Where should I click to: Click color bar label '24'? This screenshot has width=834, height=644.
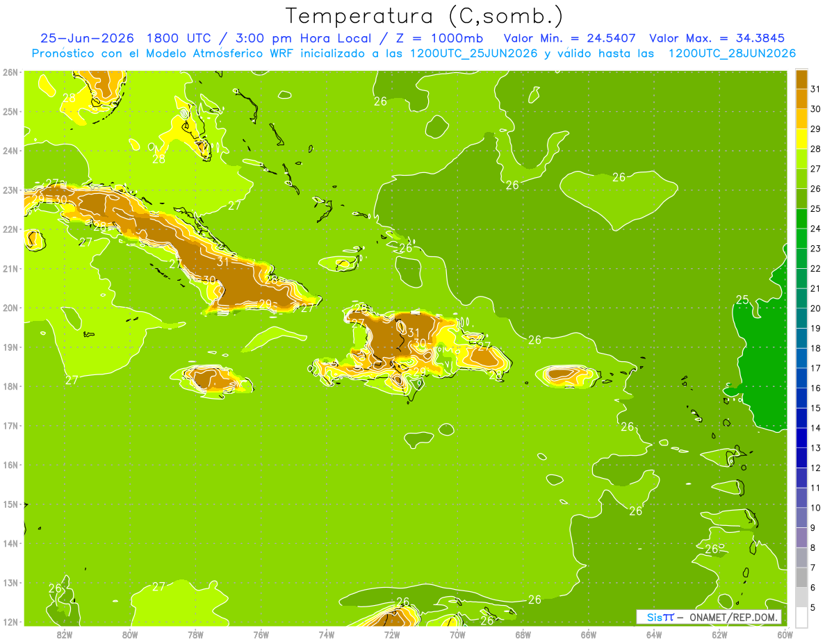tap(816, 229)
